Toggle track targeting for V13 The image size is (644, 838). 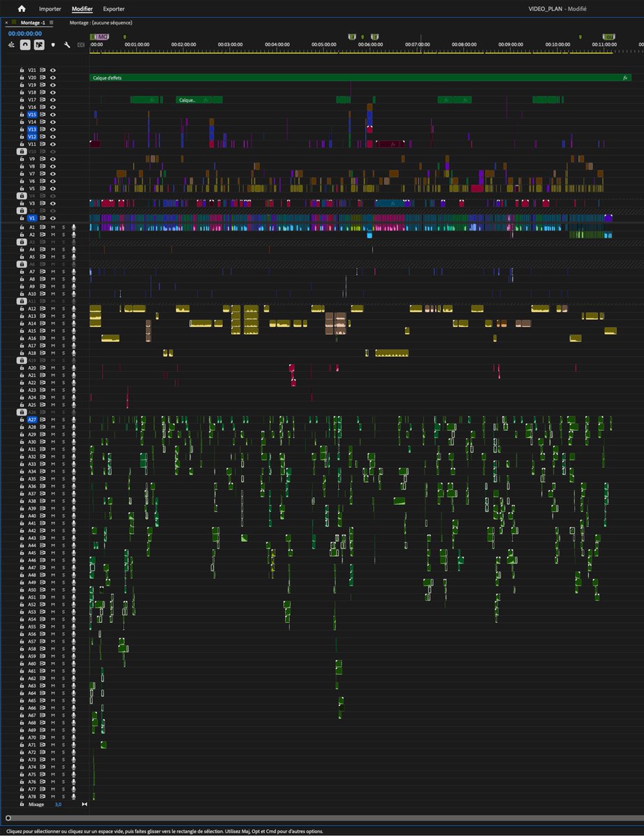pyautogui.click(x=32, y=129)
